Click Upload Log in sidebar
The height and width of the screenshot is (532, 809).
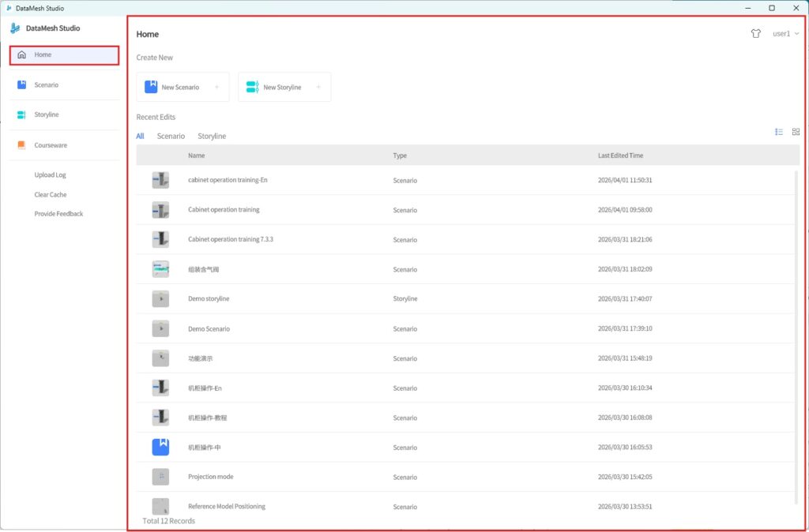point(50,175)
